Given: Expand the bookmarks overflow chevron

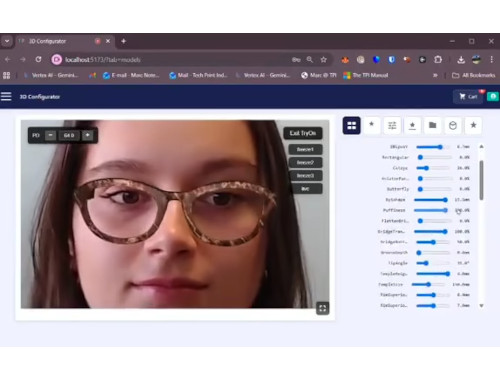Looking at the screenshot, I should pyautogui.click(x=435, y=75).
